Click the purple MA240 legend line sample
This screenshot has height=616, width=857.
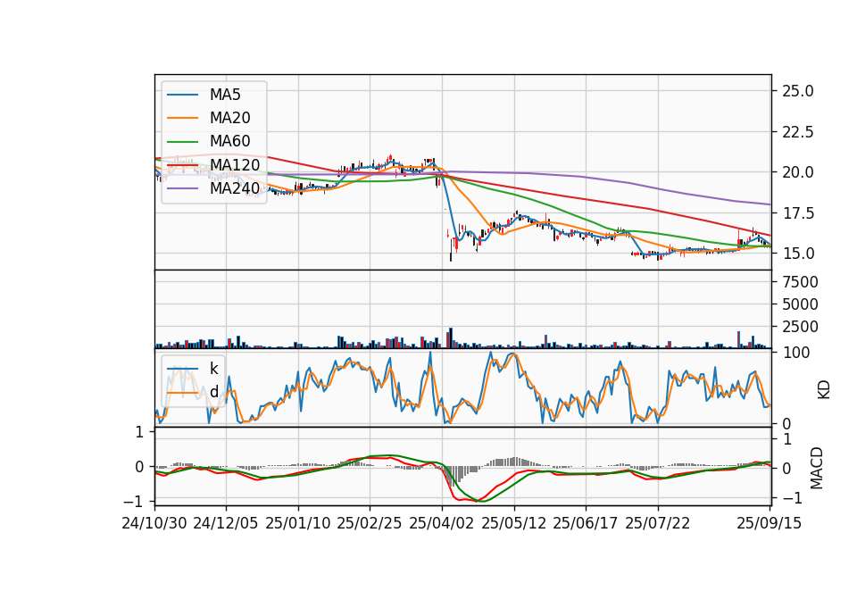[182, 189]
